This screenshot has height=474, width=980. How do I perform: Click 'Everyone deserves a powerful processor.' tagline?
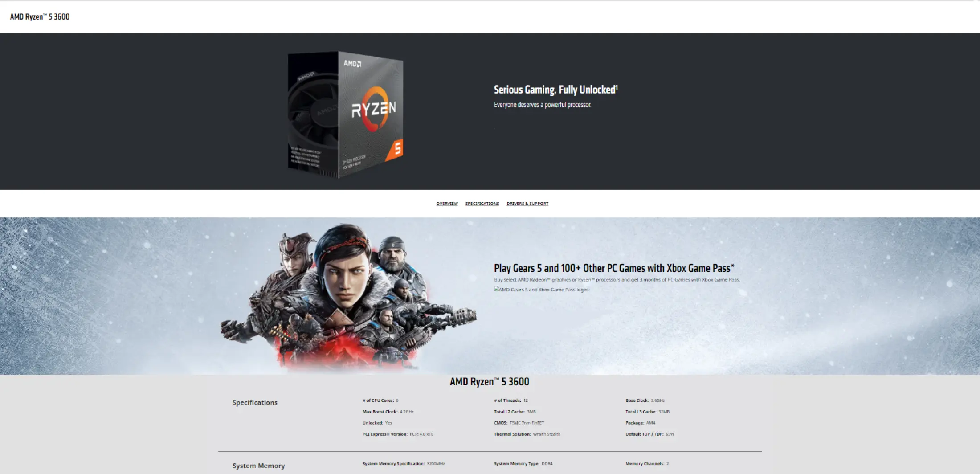point(543,105)
